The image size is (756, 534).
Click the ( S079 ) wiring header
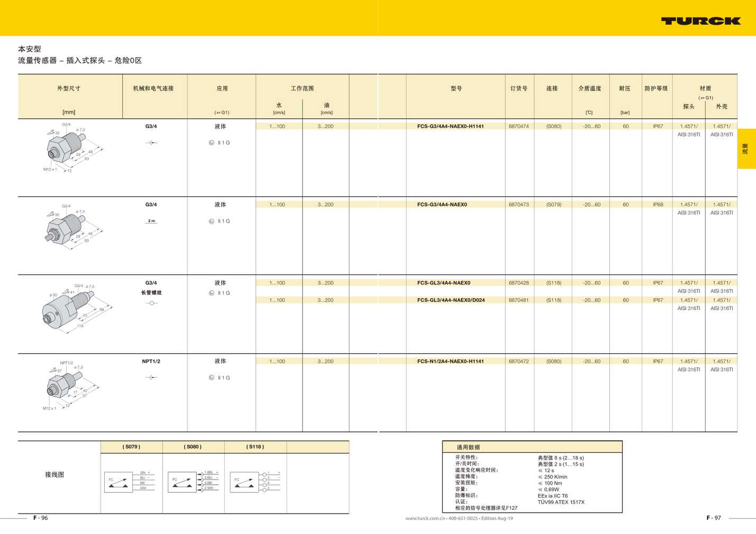(x=132, y=447)
